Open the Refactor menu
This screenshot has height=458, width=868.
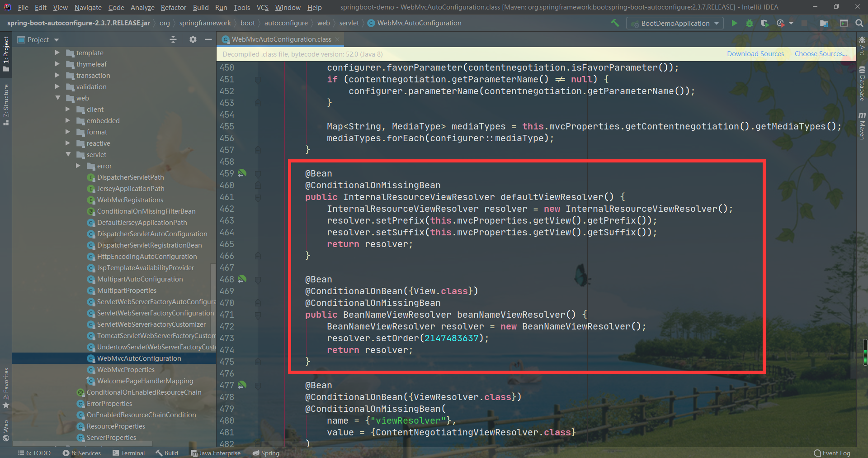[174, 7]
